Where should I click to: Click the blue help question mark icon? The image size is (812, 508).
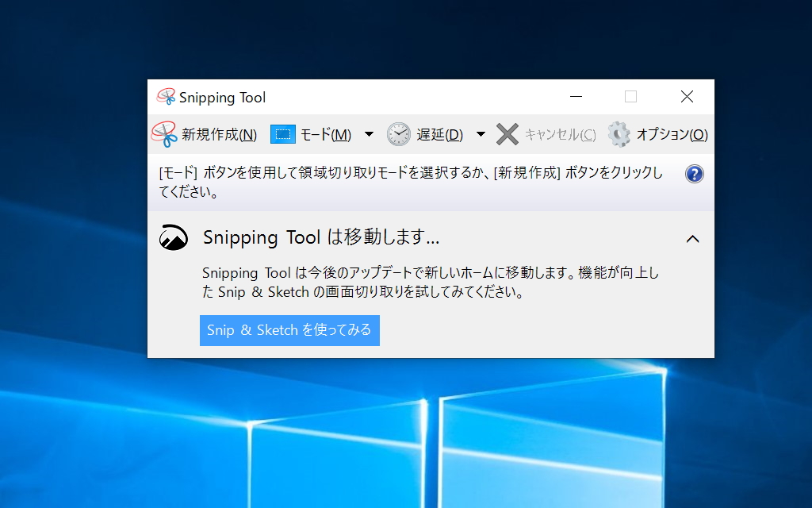pyautogui.click(x=694, y=173)
